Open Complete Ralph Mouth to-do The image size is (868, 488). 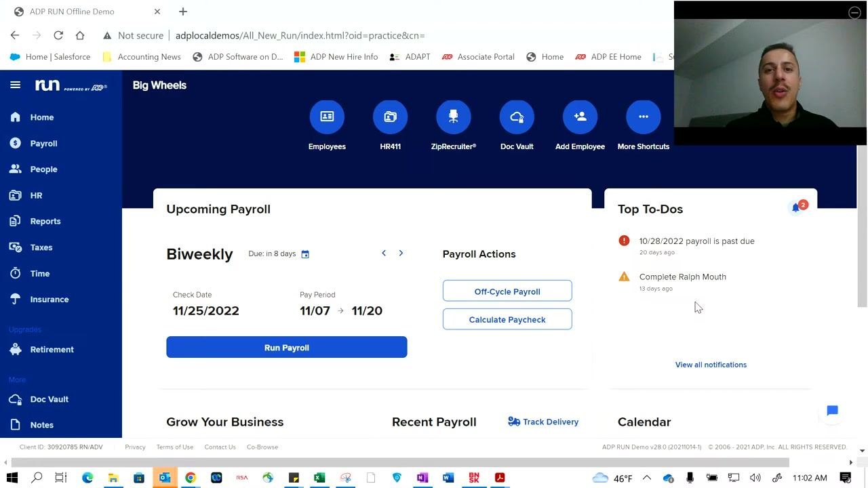tap(682, 277)
